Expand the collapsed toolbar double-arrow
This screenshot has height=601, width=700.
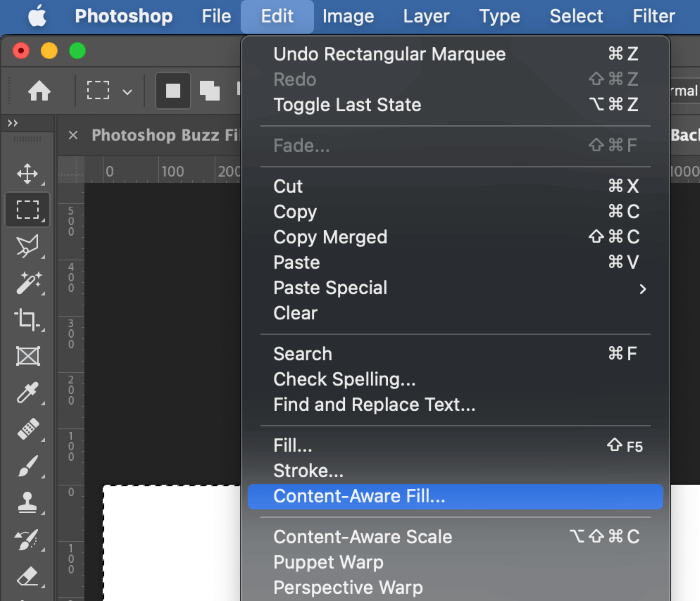click(13, 123)
